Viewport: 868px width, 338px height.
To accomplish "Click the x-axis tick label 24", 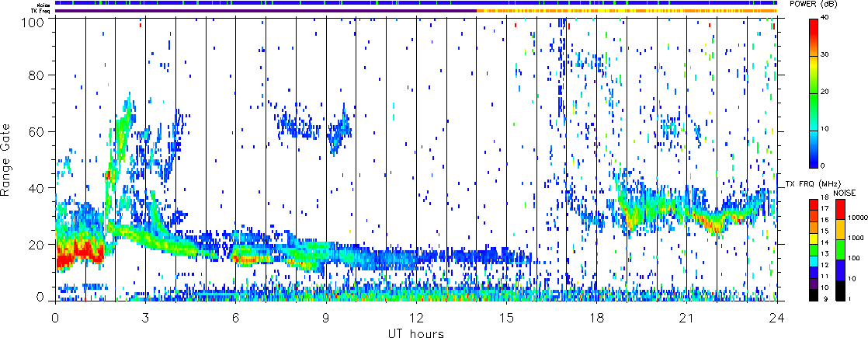I will pos(777,319).
